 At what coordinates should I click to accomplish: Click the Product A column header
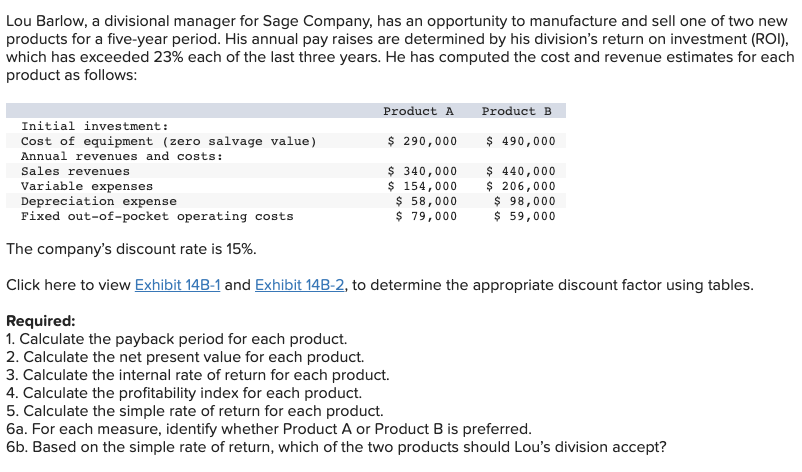[418, 111]
